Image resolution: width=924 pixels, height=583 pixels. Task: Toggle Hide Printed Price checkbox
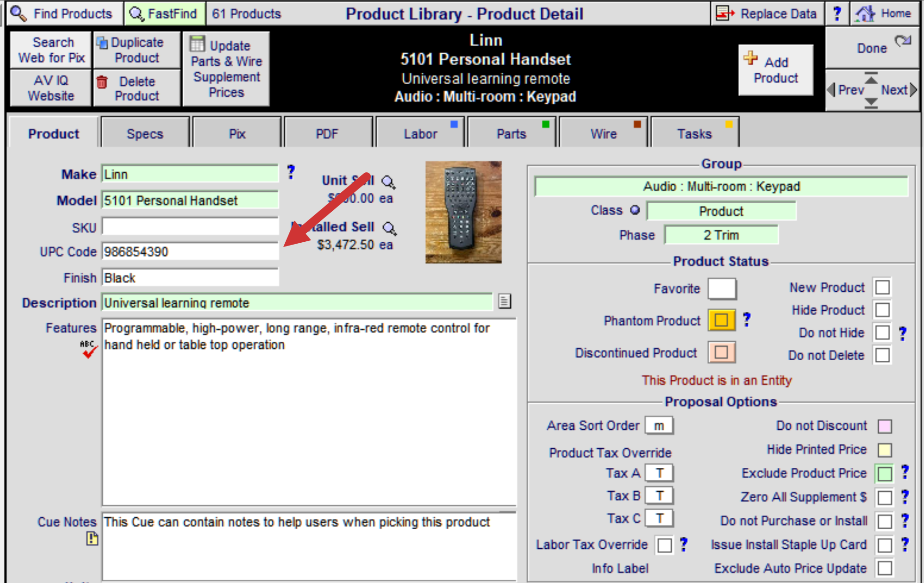point(884,450)
